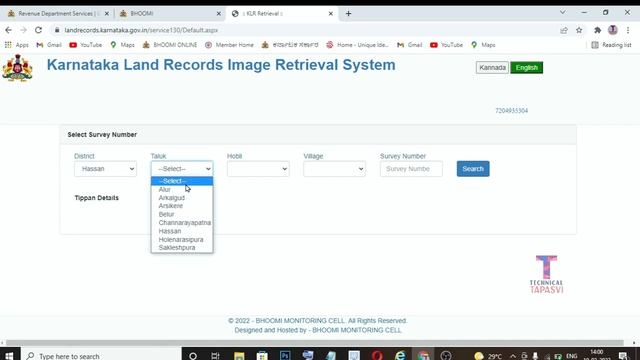Image resolution: width=640 pixels, height=360 pixels.
Task: Click the page horizontal scrollbar
Action: [314, 343]
